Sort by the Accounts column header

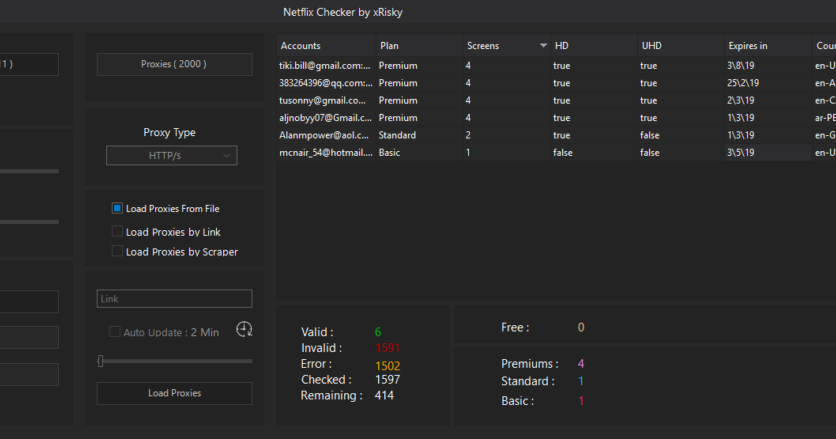coord(326,46)
